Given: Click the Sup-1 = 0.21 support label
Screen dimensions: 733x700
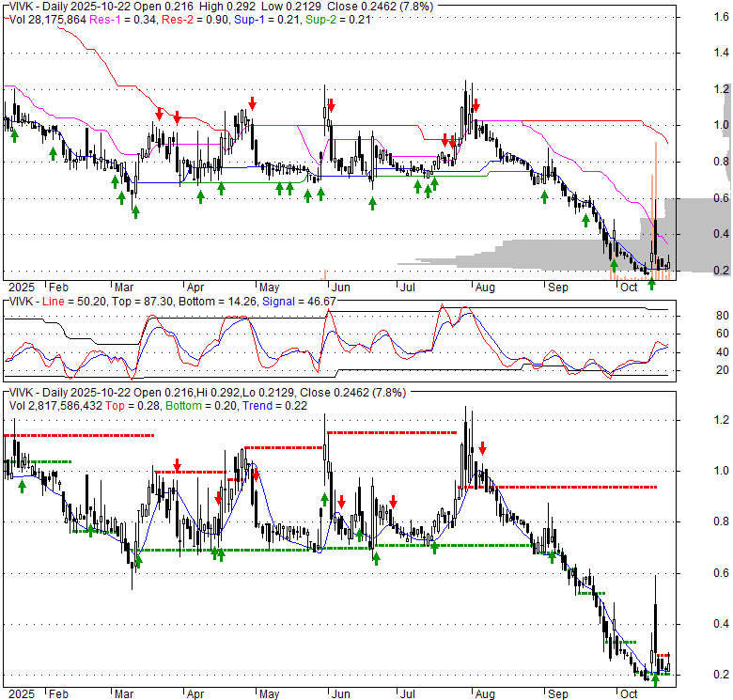Looking at the screenshot, I should [264, 19].
